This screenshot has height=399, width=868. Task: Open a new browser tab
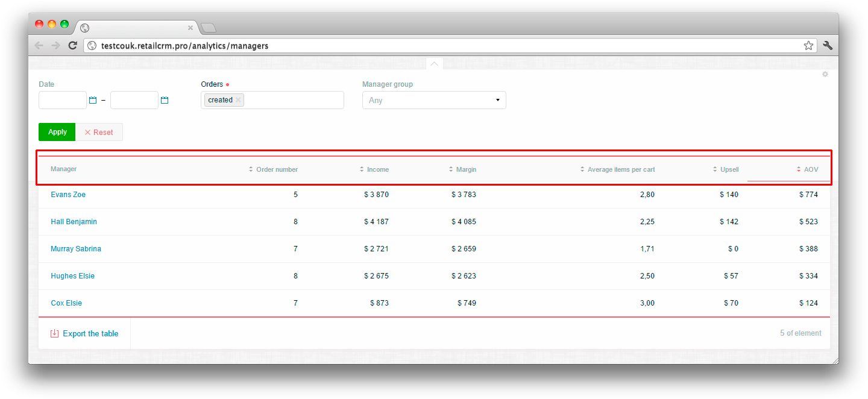tap(208, 28)
